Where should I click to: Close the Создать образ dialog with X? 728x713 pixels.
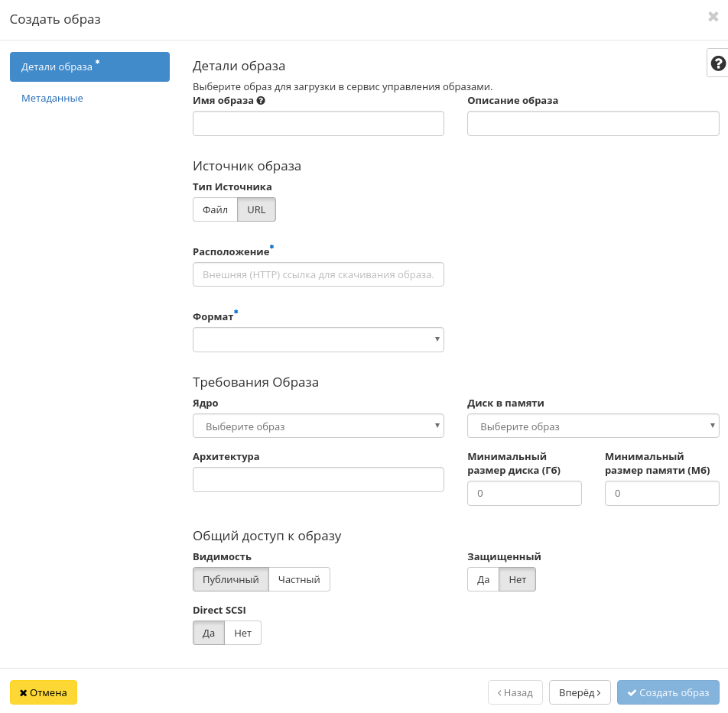click(x=713, y=17)
